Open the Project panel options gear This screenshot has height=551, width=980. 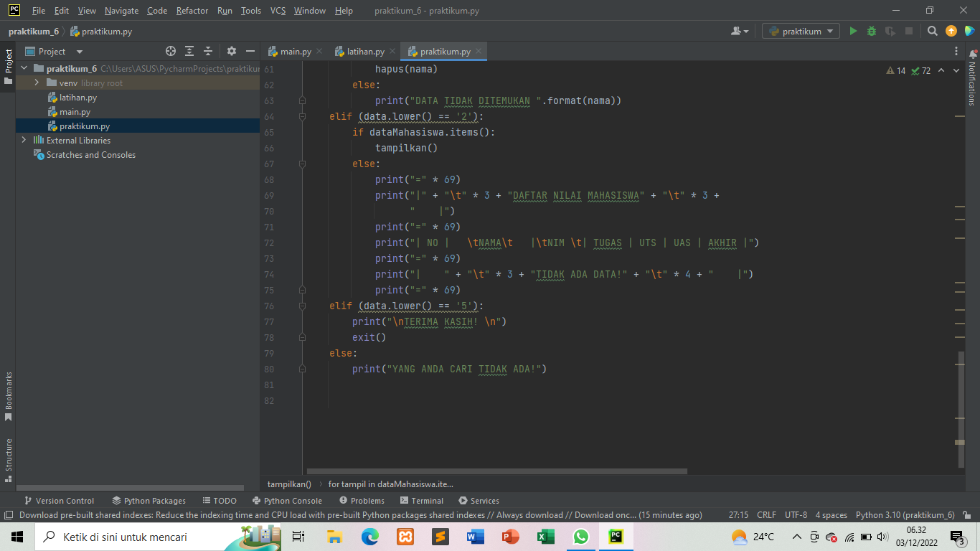pyautogui.click(x=231, y=51)
